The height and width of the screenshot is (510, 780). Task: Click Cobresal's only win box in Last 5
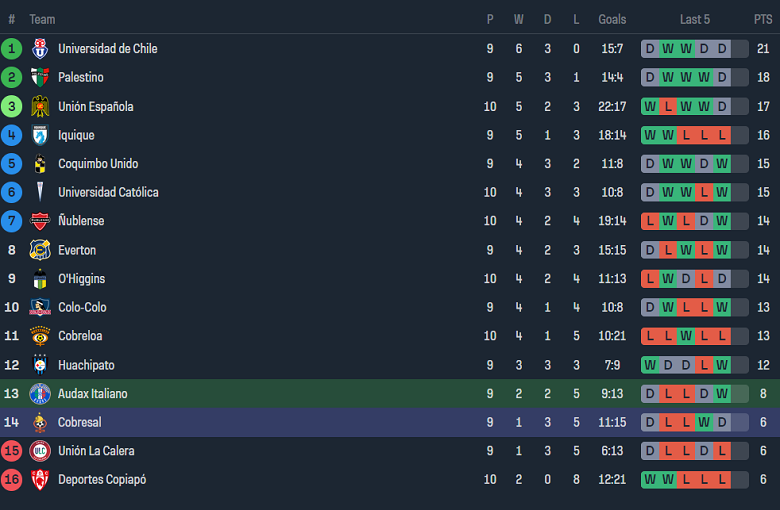[x=704, y=423]
